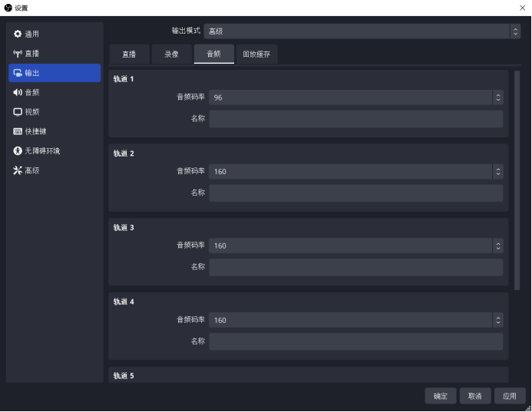The height and width of the screenshot is (412, 532).
Task: Focus the 轨道 4 名称 text box
Action: (356, 341)
